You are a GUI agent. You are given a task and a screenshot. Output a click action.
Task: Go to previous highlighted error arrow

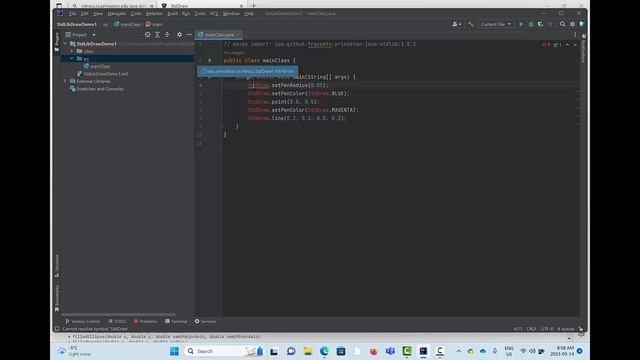(x=567, y=44)
